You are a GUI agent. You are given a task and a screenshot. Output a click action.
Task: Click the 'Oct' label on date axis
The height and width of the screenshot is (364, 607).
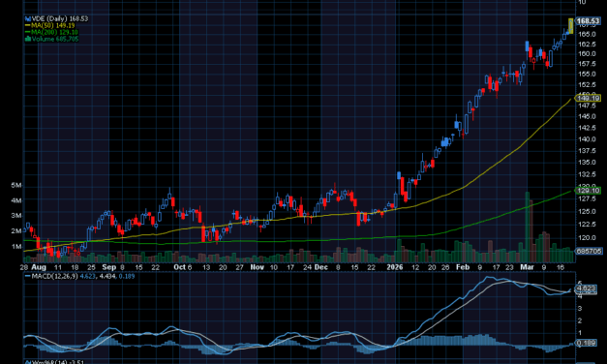click(x=180, y=267)
